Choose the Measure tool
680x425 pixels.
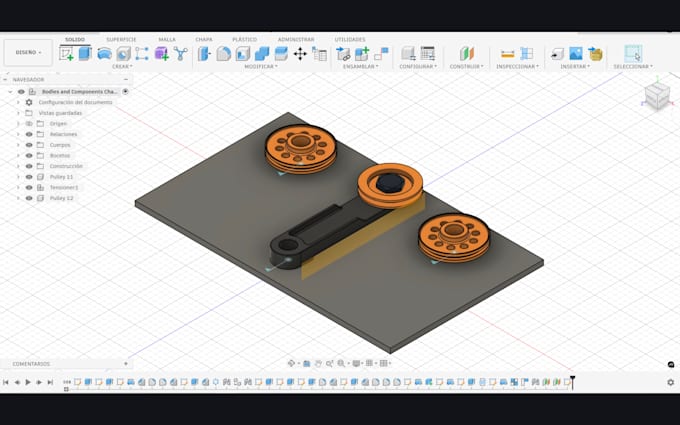507,54
